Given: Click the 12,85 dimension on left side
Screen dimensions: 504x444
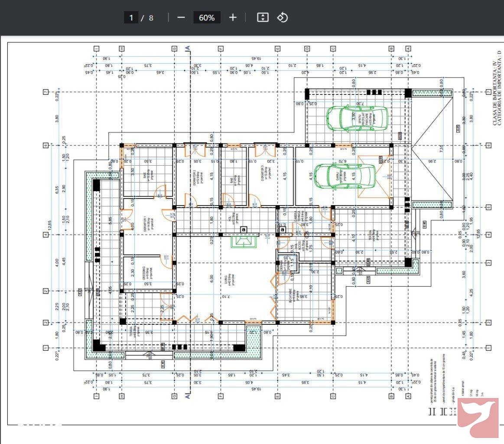Looking at the screenshot, I should [x=50, y=225].
